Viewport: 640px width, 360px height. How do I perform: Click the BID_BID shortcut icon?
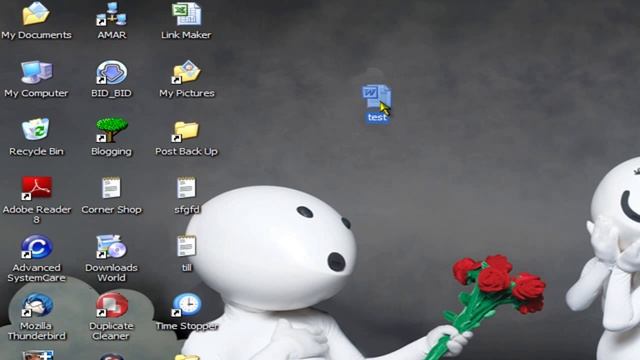(x=111, y=72)
